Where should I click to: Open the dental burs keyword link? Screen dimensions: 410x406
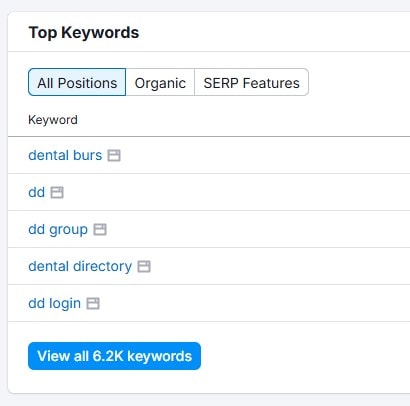pos(65,155)
